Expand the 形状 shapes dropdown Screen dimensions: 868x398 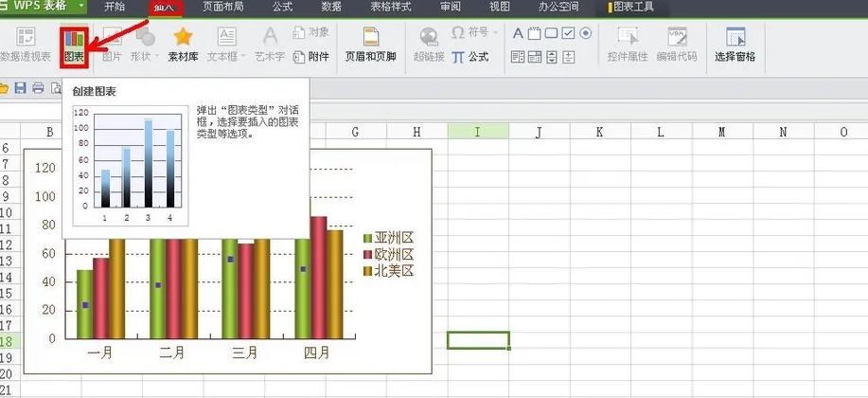point(157,57)
